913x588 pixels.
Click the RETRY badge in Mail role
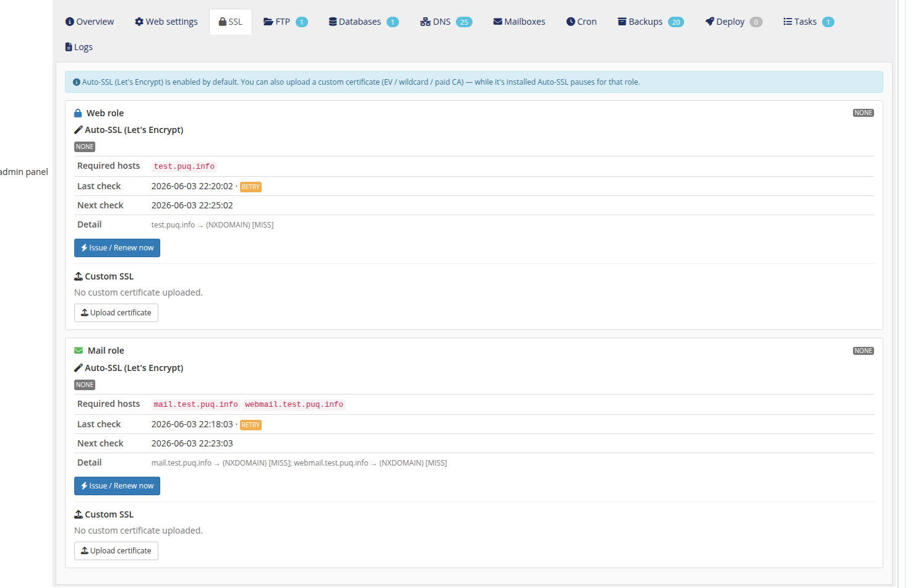tap(251, 425)
